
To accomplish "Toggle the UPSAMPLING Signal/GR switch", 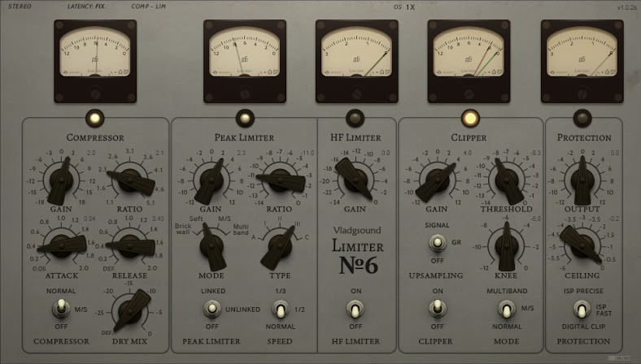I will (437, 243).
